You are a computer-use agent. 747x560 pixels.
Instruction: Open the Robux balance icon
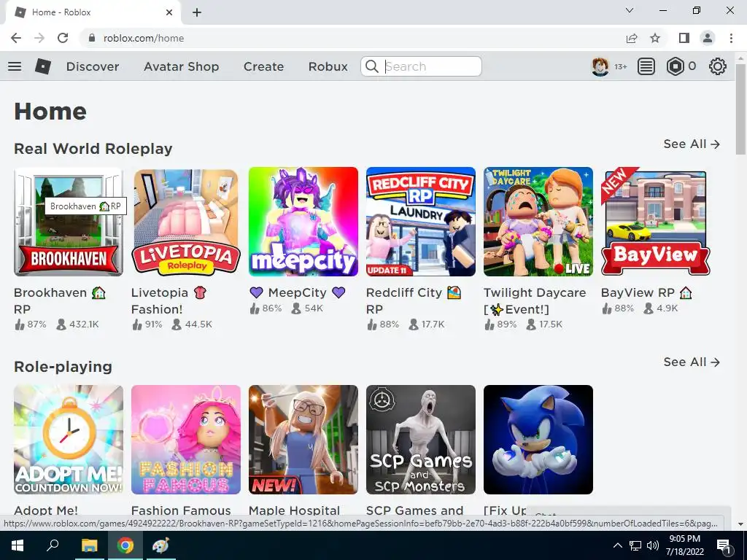click(x=675, y=66)
